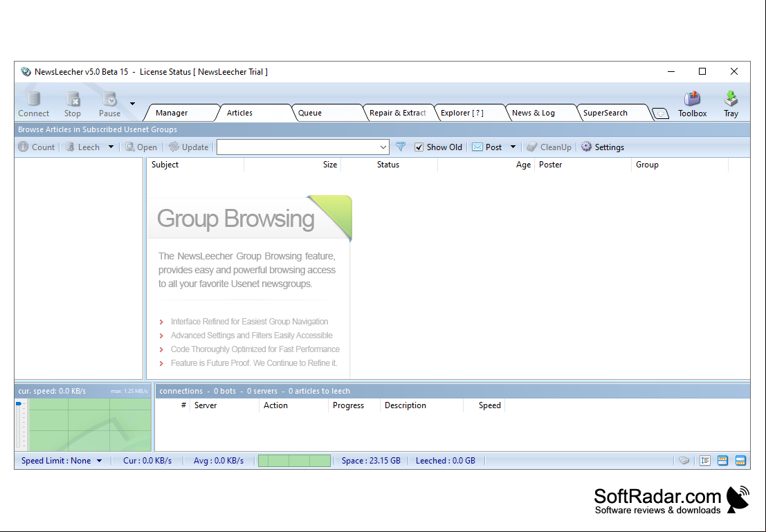
Task: Click the Update groups button
Action: pos(189,147)
